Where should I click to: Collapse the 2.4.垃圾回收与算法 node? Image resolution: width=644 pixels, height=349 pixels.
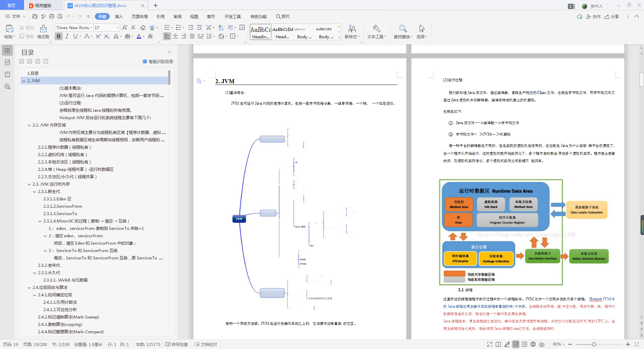[29, 288]
